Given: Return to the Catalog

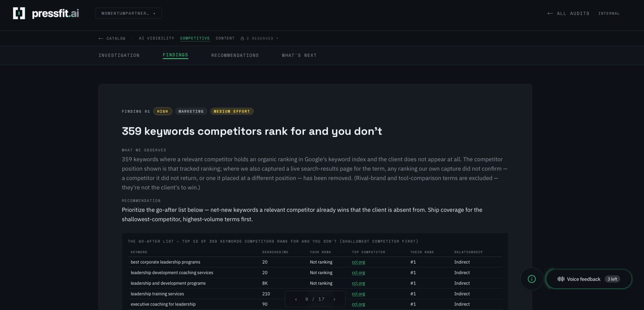Looking at the screenshot, I should (112, 38).
